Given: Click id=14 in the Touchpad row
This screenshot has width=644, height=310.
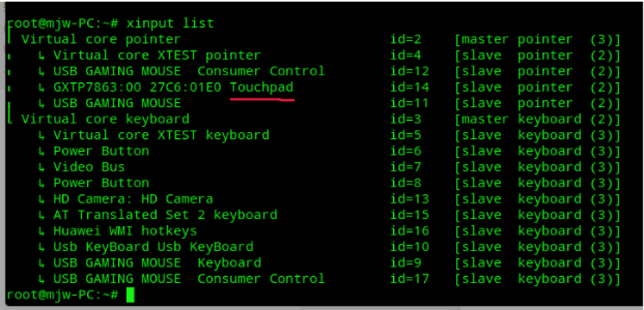Looking at the screenshot, I should click(410, 87).
